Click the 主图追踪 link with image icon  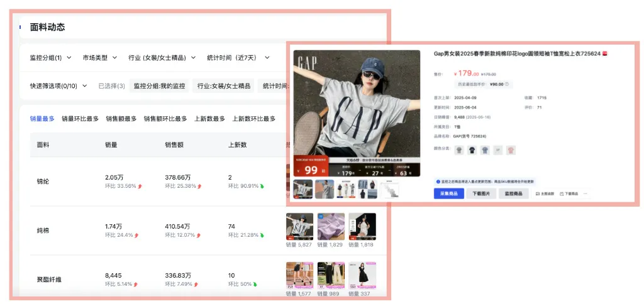pyautogui.click(x=545, y=193)
